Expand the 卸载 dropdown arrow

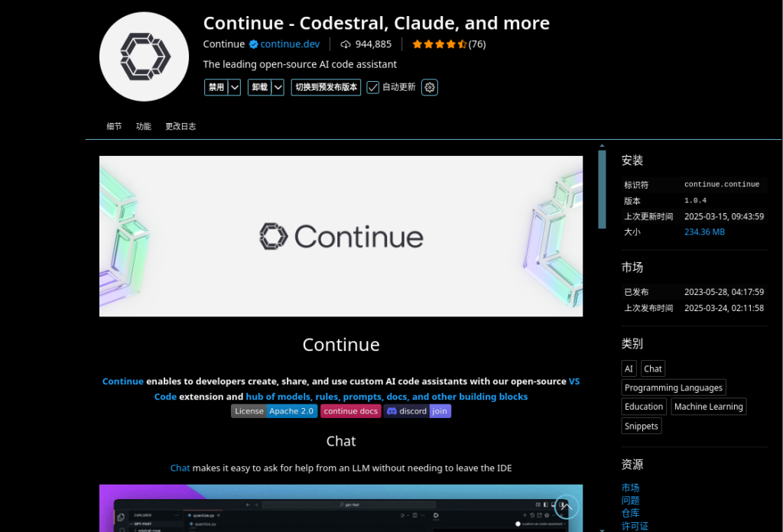point(278,87)
